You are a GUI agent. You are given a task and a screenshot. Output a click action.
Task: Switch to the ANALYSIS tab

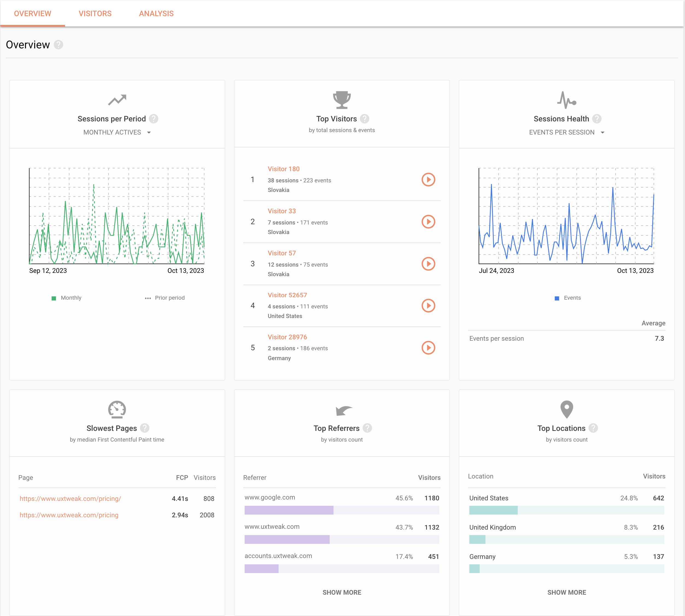click(156, 13)
